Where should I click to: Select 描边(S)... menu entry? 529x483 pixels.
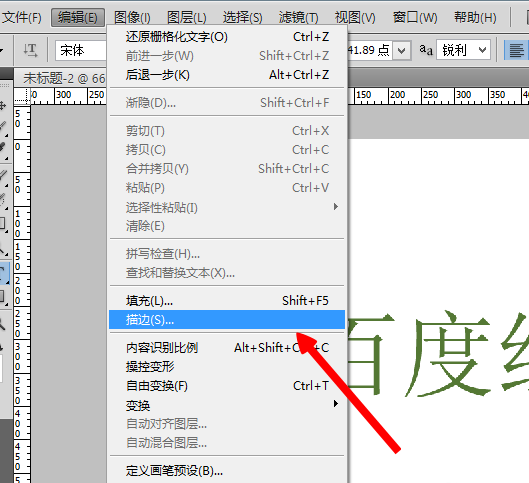tap(227, 319)
